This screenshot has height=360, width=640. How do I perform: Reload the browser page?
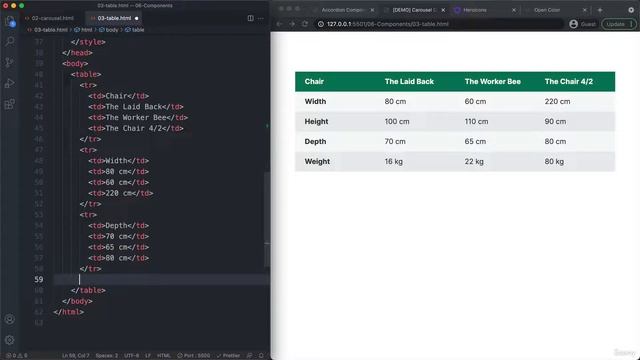tap(305, 24)
